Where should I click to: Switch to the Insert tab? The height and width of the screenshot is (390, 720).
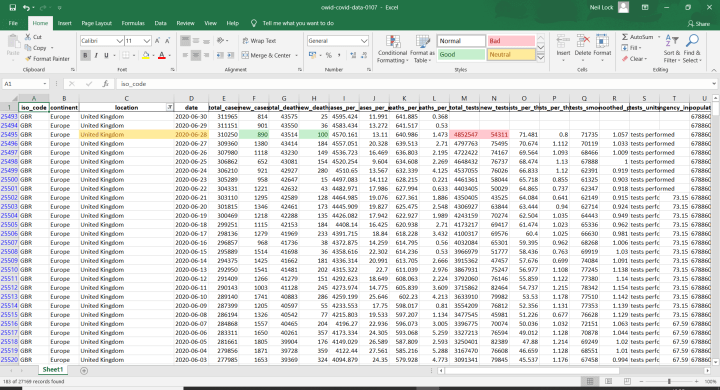[x=64, y=23]
